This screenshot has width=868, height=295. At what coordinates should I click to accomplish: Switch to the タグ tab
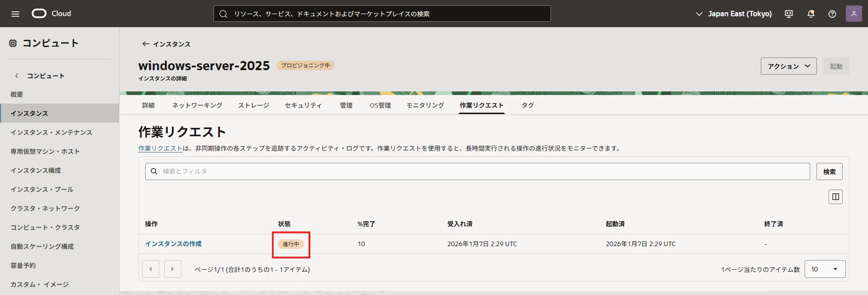(x=528, y=105)
